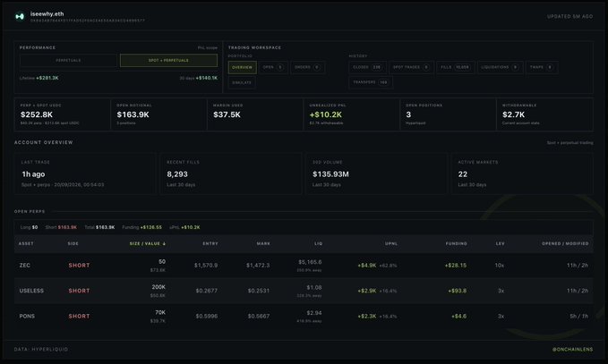Click the 10x leverage value for ZEC
The height and width of the screenshot is (364, 608).
pos(500,266)
